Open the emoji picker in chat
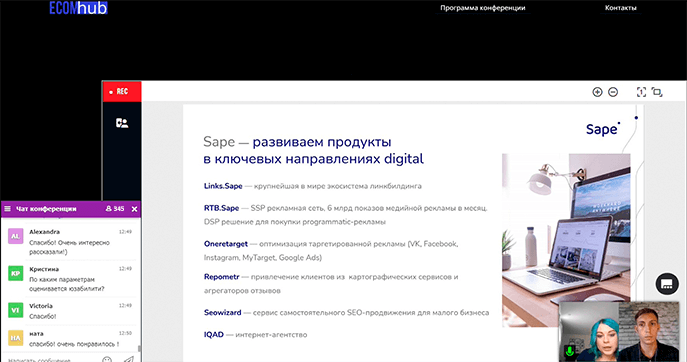 [107, 359]
